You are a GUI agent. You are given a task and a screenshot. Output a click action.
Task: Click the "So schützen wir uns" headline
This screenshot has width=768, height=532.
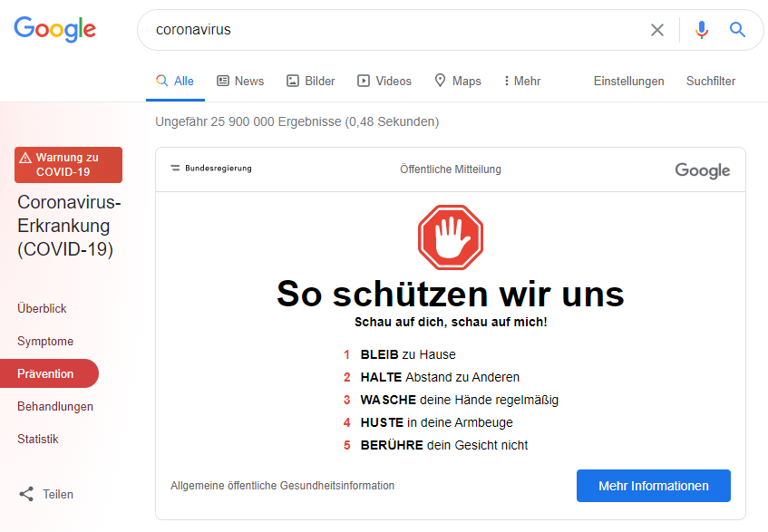[x=451, y=295]
